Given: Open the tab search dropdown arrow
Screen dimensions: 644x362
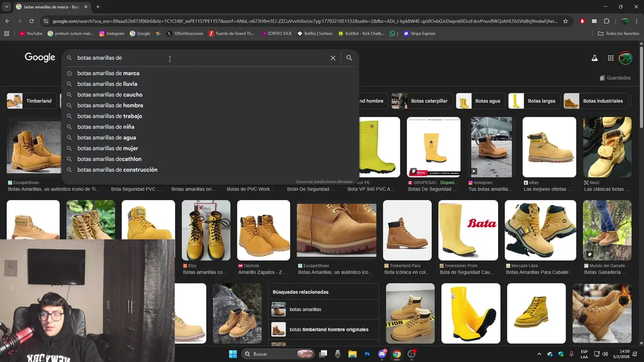Looking at the screenshot, I should [x=6, y=7].
